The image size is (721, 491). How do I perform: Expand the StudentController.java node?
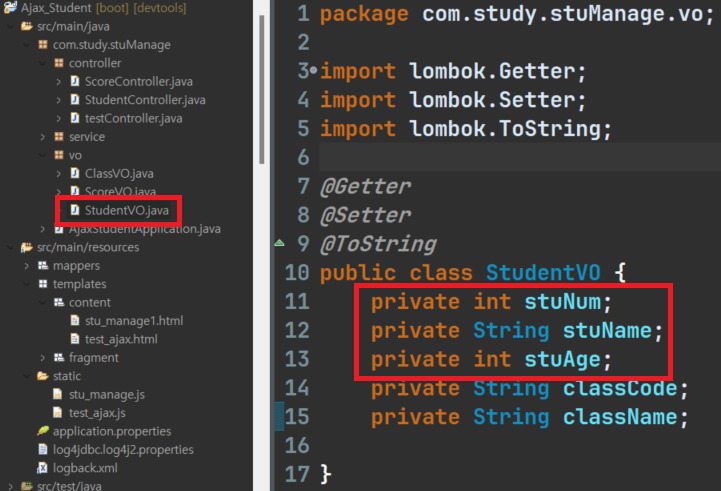pos(58,100)
